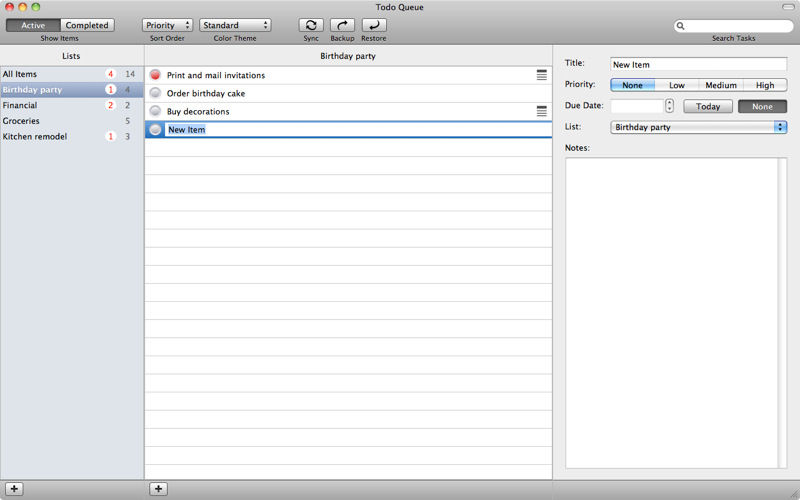This screenshot has width=800, height=500.
Task: Select the Kitchen remodel list
Action: (35, 136)
